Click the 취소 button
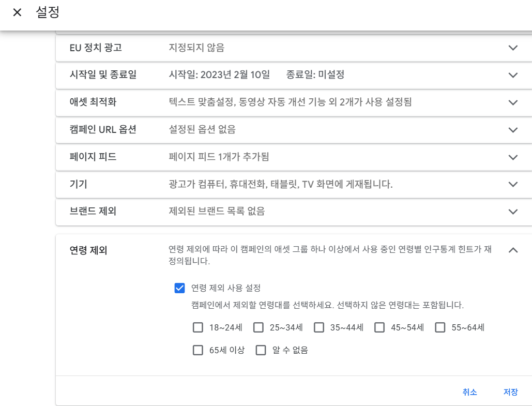Screen dimensions: 532x406 click(469, 392)
